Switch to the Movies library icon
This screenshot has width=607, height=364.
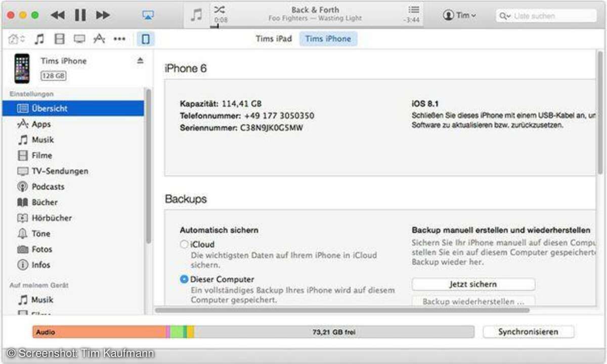click(x=60, y=39)
